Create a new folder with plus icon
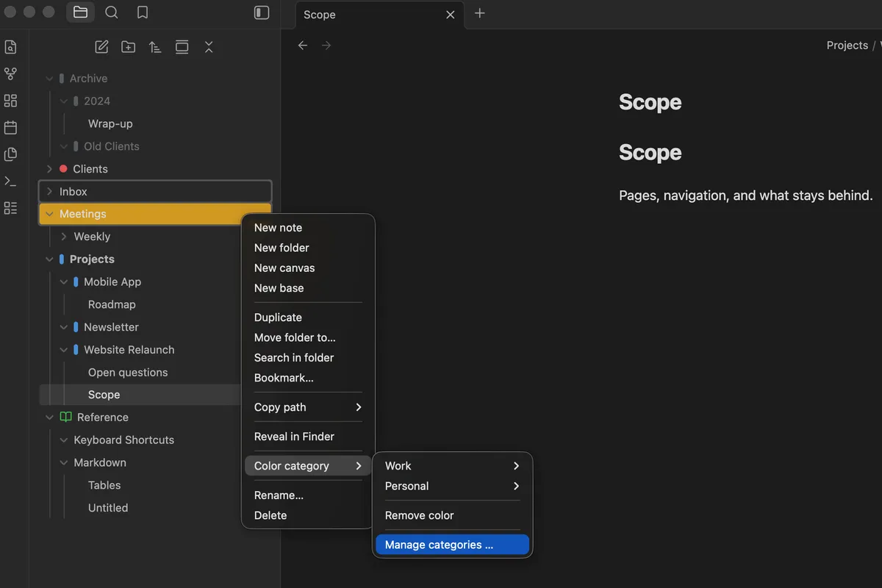 click(x=128, y=47)
